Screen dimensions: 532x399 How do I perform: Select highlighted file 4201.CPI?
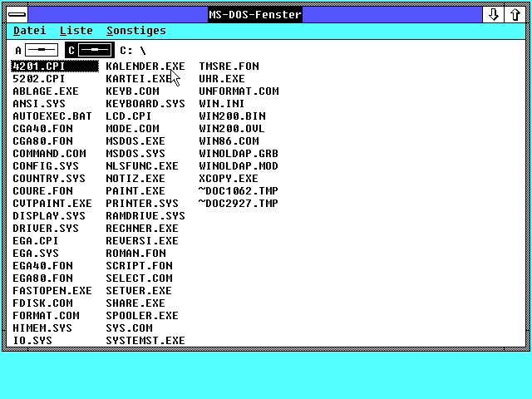(38, 66)
